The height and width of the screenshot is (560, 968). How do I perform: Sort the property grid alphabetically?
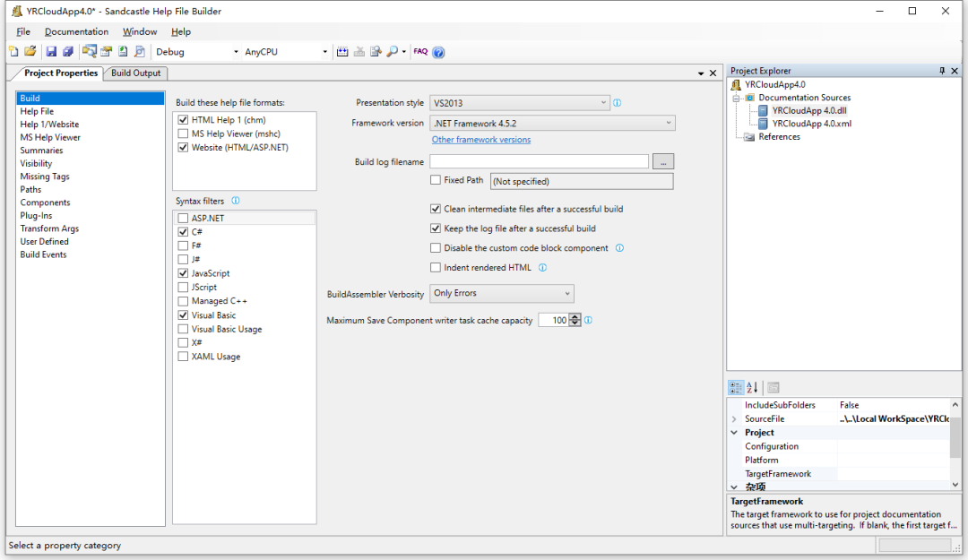(x=753, y=387)
